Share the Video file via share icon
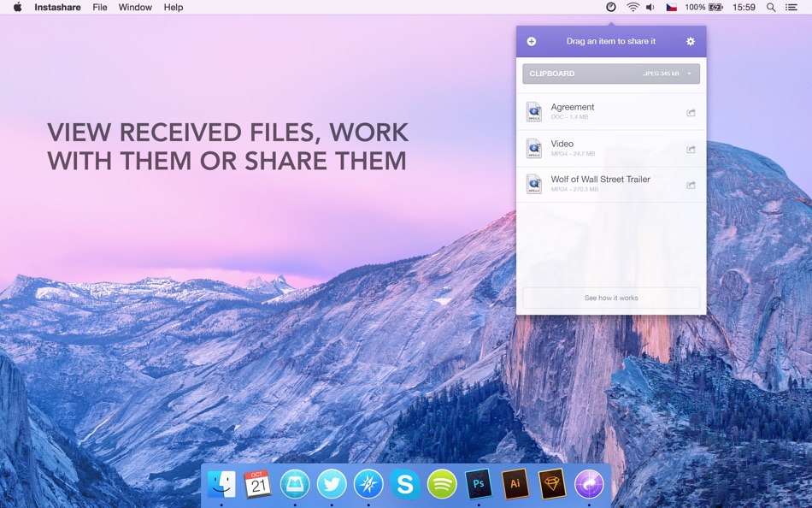The width and height of the screenshot is (812, 508). [x=691, y=150]
